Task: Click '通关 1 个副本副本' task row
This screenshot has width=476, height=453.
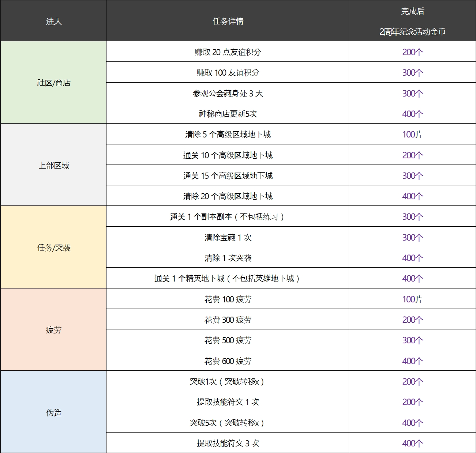Action: [228, 216]
